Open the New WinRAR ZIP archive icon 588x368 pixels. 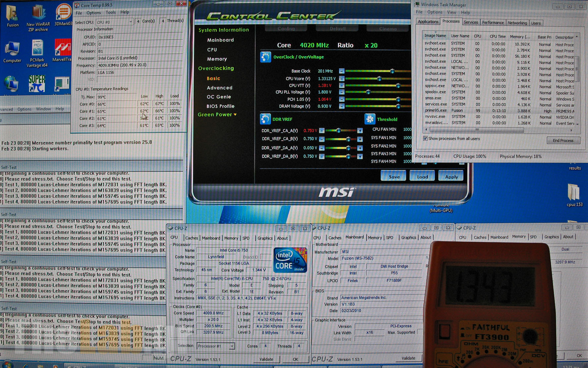38,17
